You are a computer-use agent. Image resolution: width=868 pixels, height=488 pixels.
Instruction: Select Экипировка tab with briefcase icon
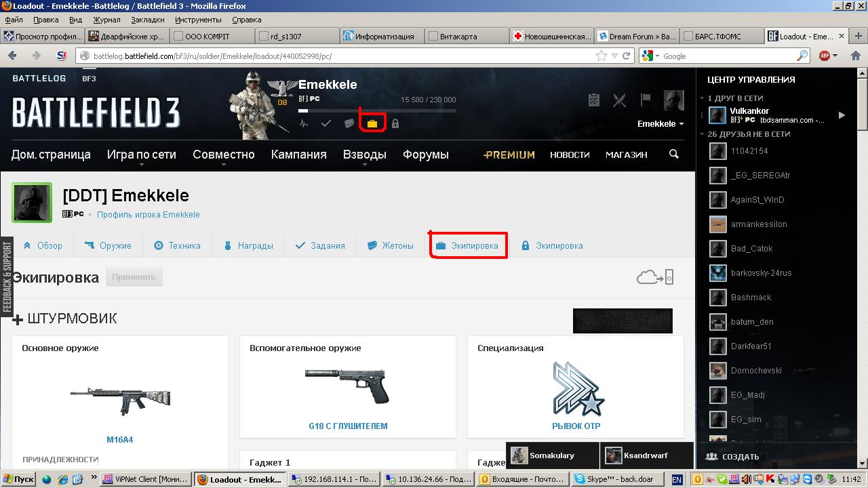[x=467, y=245]
